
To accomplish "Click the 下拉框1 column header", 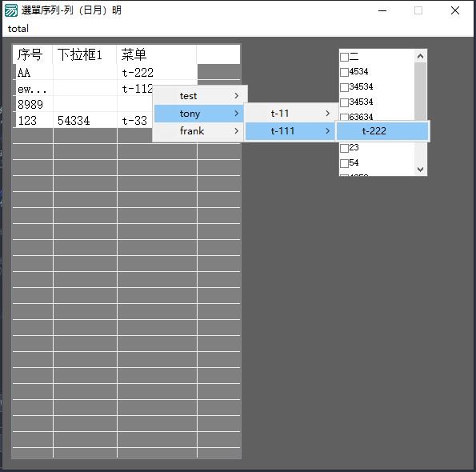I will coord(85,54).
